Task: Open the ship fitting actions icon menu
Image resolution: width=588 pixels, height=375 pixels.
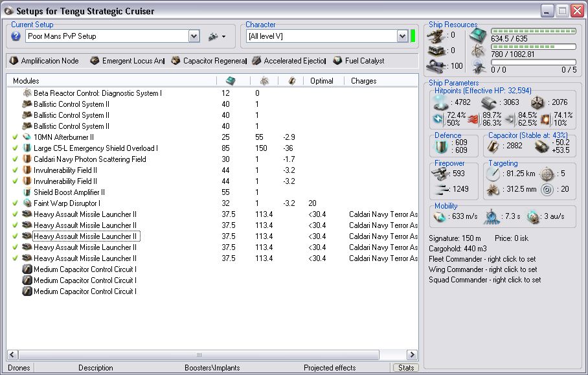Action: coord(217,36)
